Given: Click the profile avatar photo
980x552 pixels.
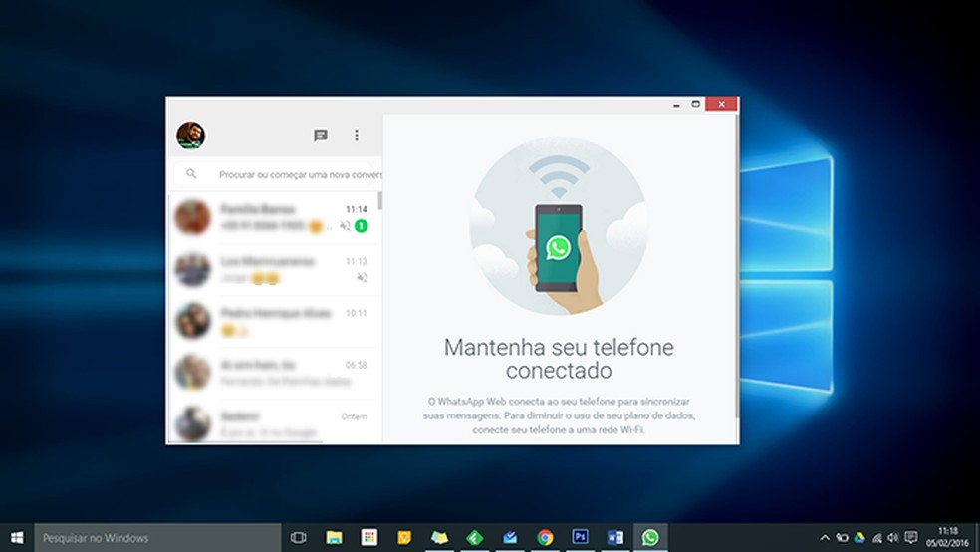Looking at the screenshot, I should pos(190,136).
